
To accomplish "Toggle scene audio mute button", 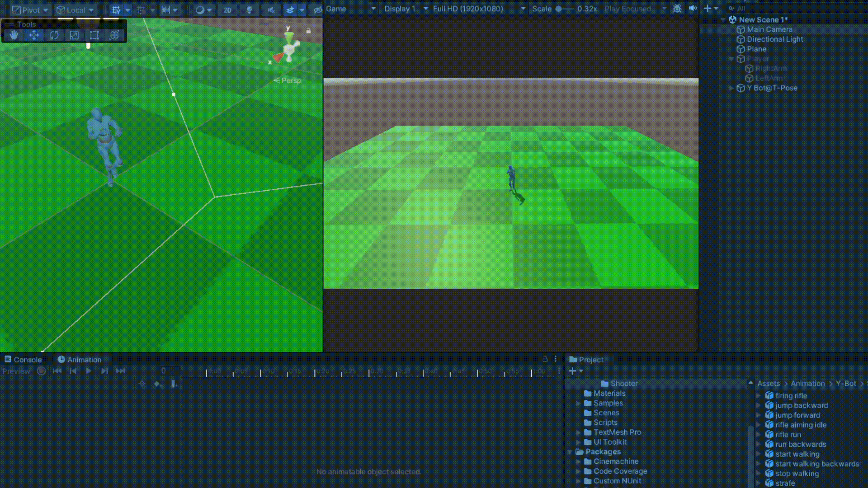I will pyautogui.click(x=271, y=9).
